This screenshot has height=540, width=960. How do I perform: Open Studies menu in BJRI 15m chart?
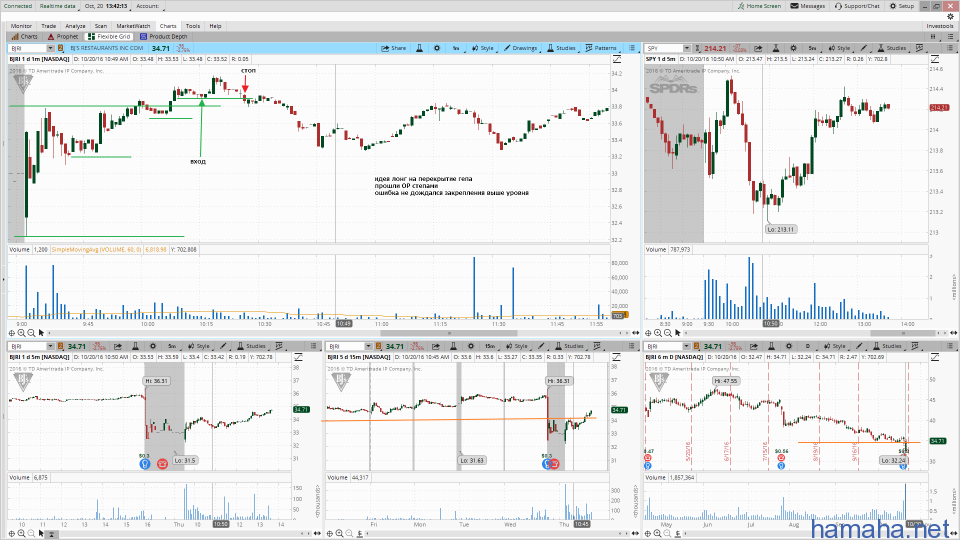coord(569,346)
